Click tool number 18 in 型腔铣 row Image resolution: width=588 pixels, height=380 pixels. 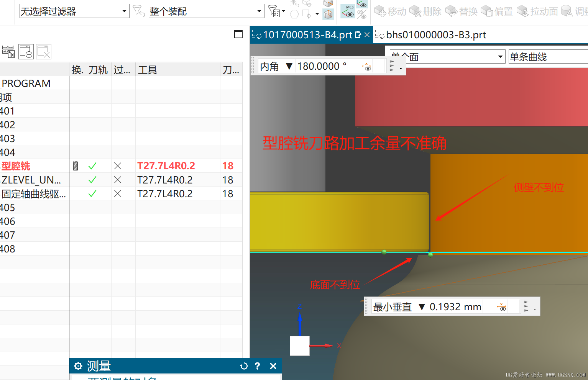(228, 166)
